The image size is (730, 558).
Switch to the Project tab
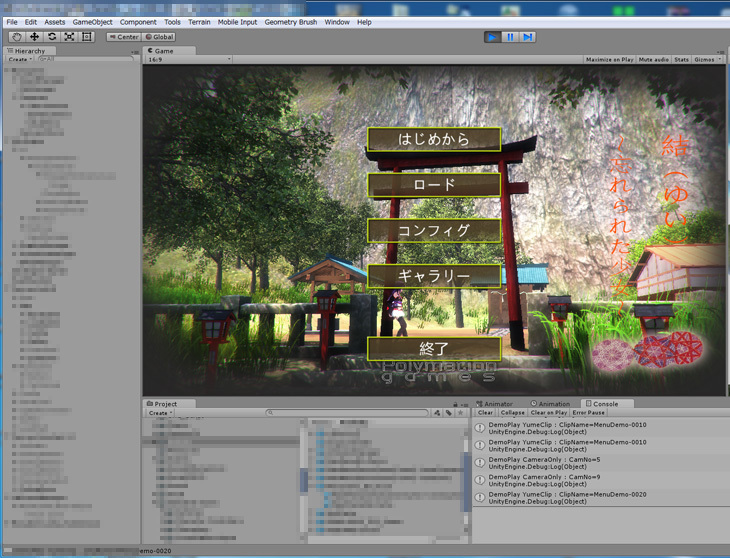[169, 403]
